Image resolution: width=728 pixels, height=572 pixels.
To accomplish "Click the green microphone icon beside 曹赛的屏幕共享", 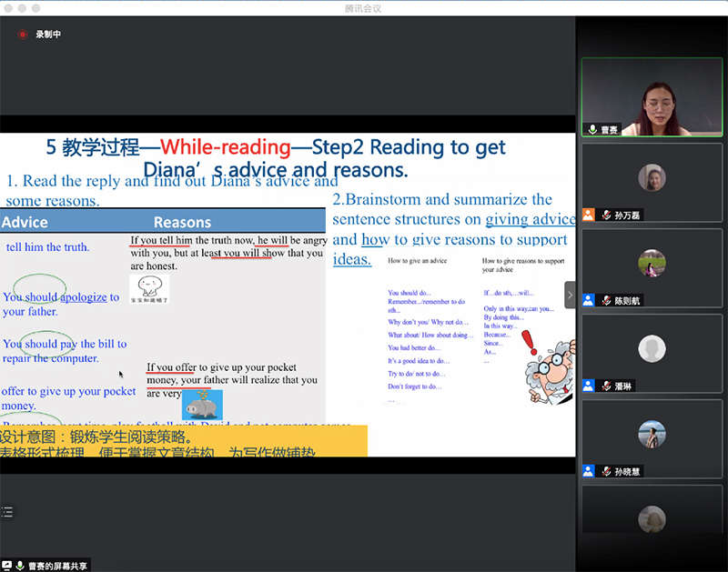I will pyautogui.click(x=20, y=566).
